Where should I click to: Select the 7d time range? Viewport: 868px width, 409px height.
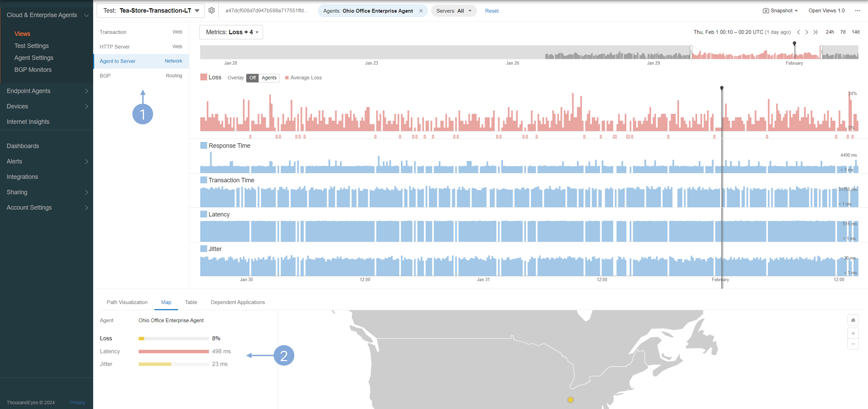[842, 32]
